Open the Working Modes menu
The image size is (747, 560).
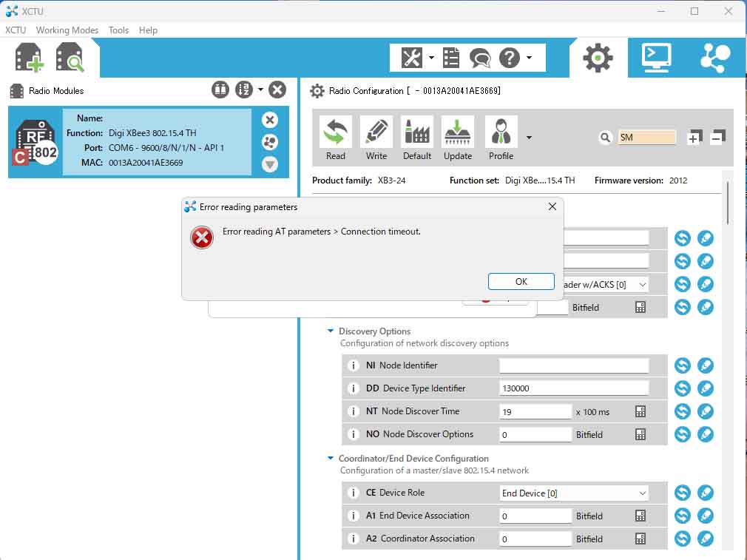pyautogui.click(x=67, y=30)
